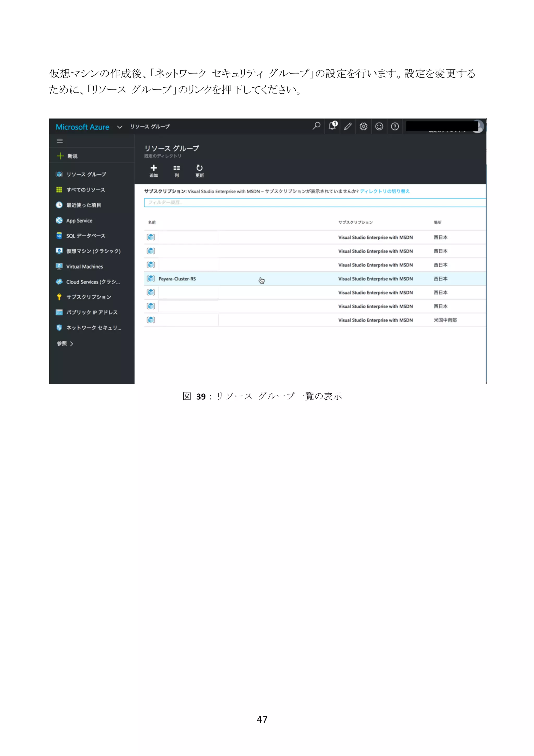Open the Payara-Cluster-RS resource group
This screenshot has width=534, height=756.
pyautogui.click(x=177, y=279)
